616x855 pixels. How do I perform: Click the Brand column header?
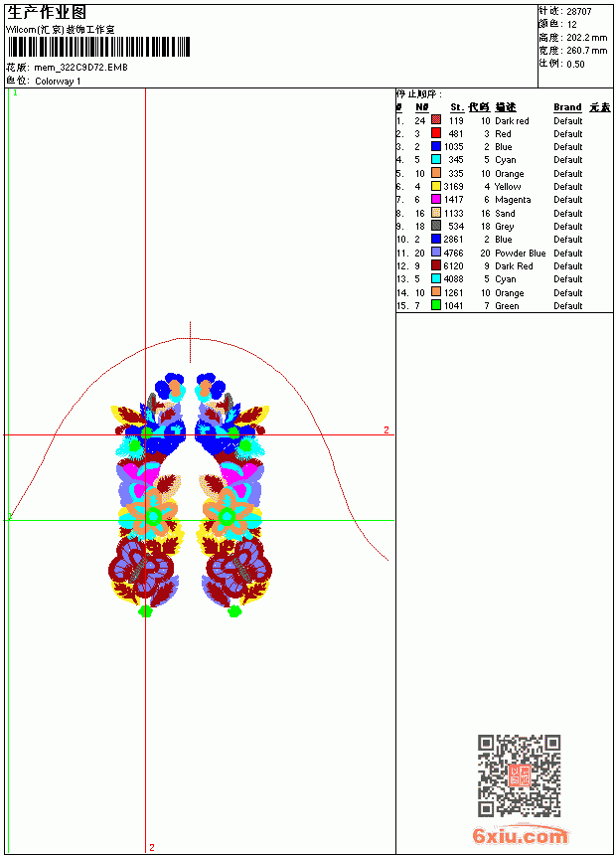(x=567, y=107)
